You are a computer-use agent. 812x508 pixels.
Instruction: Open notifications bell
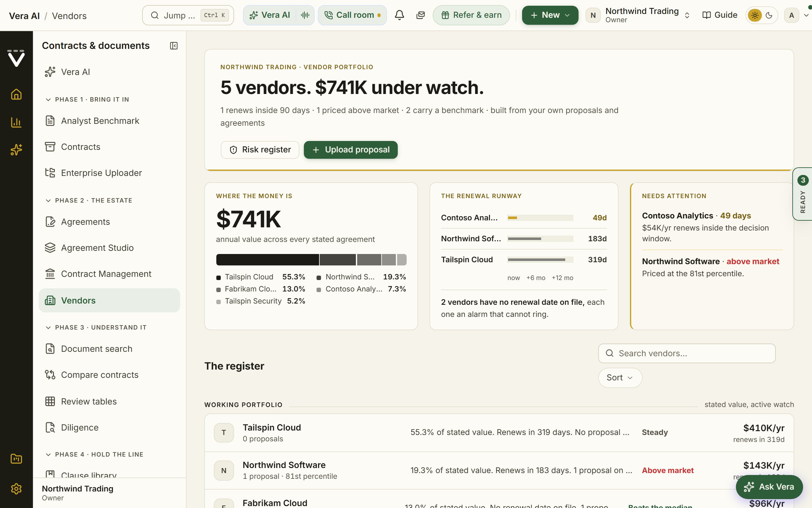click(399, 15)
